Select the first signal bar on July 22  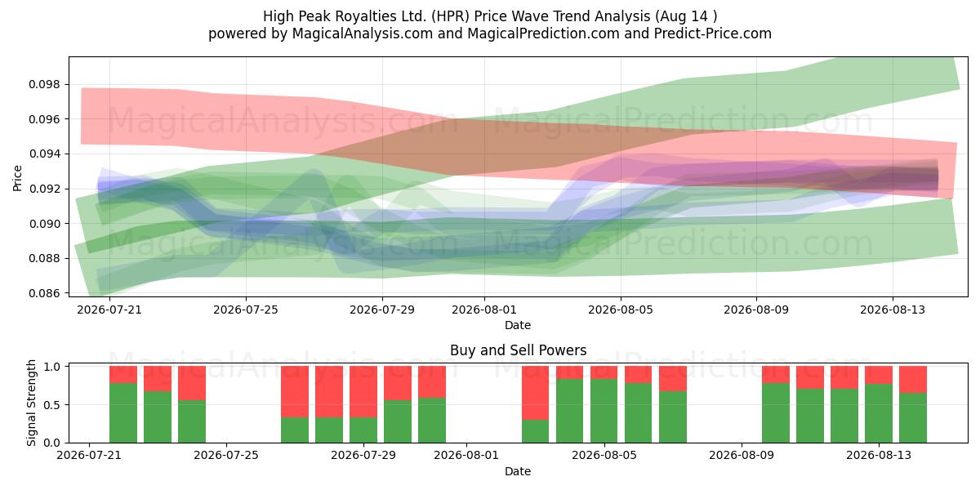pyautogui.click(x=123, y=404)
